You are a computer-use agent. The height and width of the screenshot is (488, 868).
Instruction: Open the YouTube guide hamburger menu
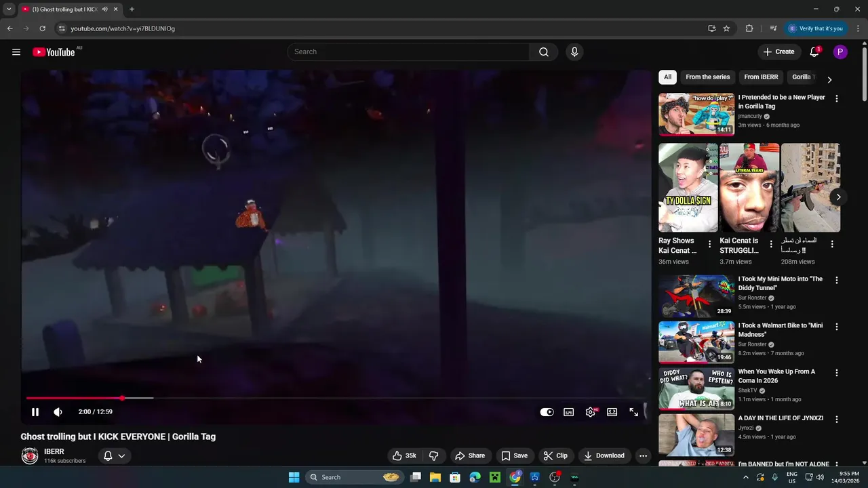coord(16,52)
